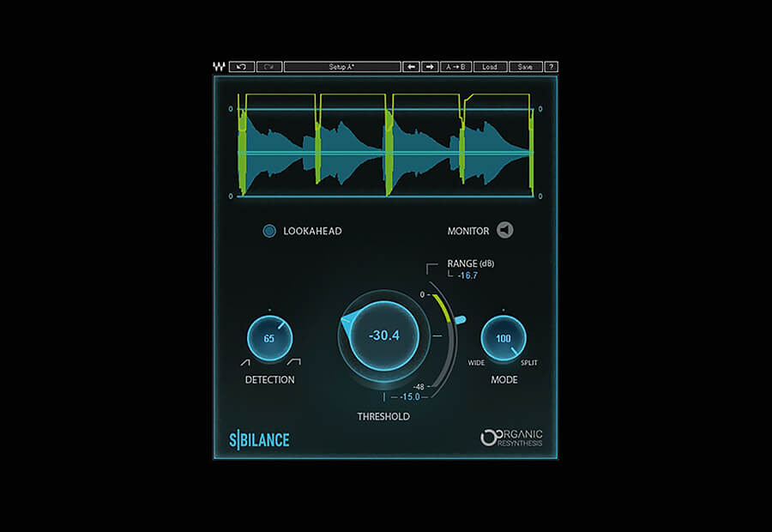Click the Waves logo icon

coord(219,67)
